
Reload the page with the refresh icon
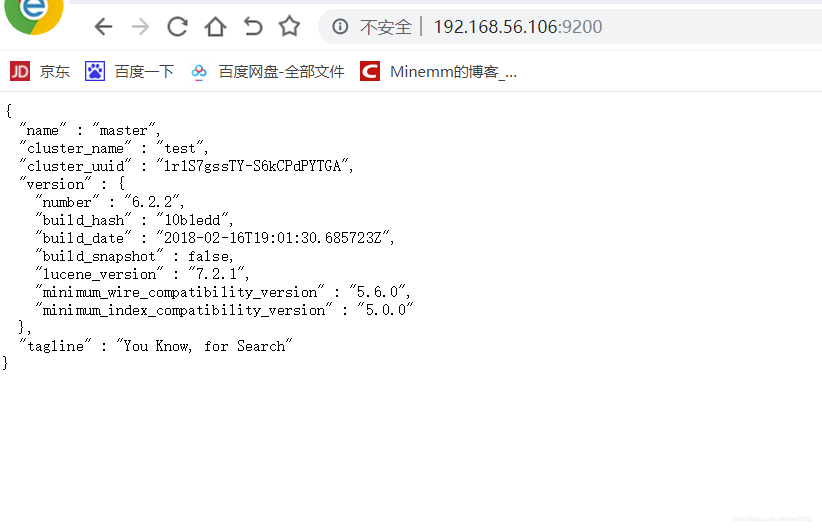pyautogui.click(x=177, y=26)
